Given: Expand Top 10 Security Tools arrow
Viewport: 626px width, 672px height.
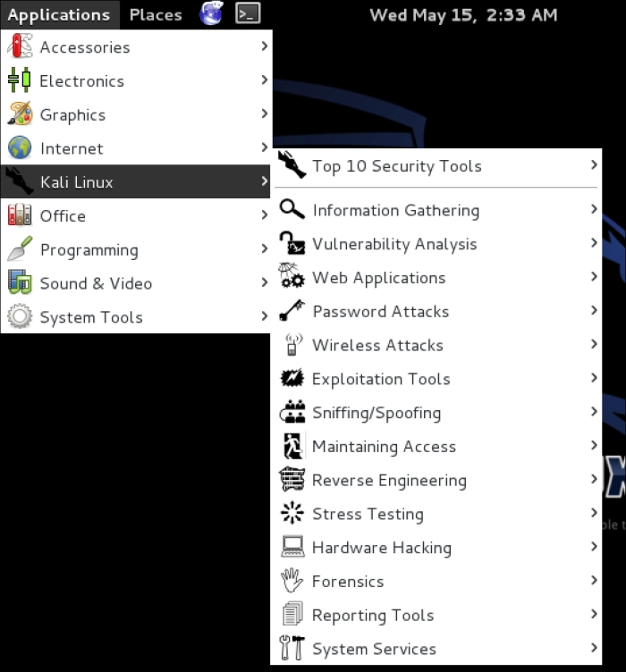Looking at the screenshot, I should (594, 165).
